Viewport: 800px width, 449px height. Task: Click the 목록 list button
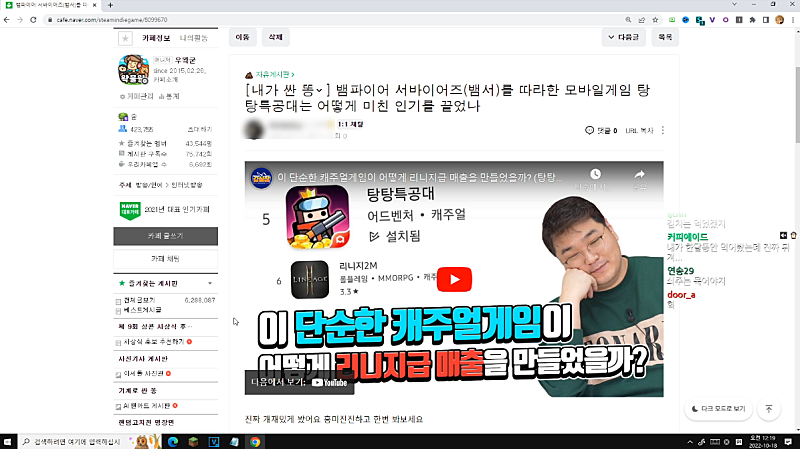click(x=665, y=37)
